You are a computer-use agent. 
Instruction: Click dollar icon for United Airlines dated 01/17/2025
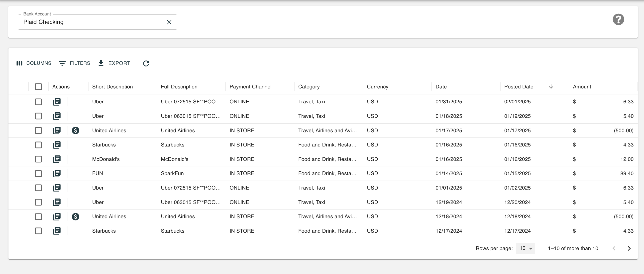click(x=76, y=130)
